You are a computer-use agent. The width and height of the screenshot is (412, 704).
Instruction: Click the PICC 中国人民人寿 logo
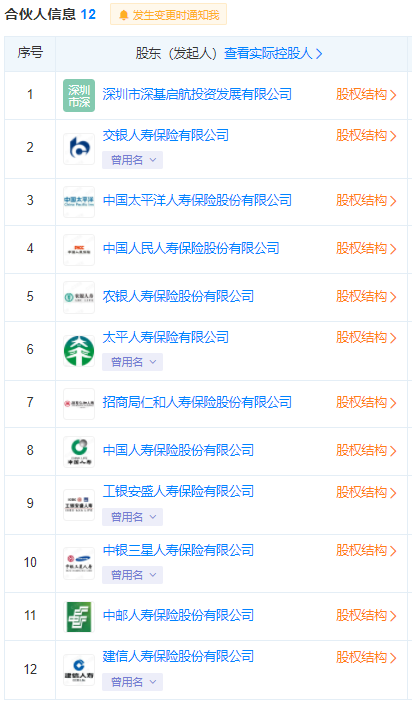(x=79, y=250)
